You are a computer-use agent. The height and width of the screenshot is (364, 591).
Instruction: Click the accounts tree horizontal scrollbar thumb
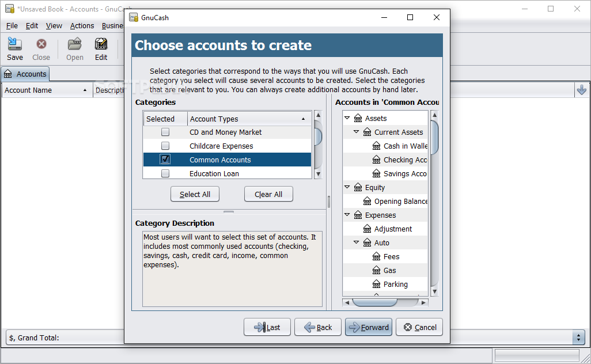pyautogui.click(x=374, y=302)
